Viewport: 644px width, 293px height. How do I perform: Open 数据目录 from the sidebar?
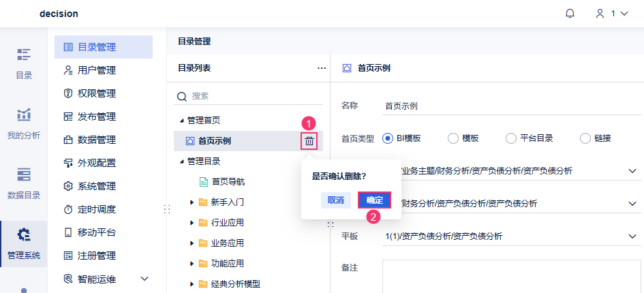pos(24,183)
